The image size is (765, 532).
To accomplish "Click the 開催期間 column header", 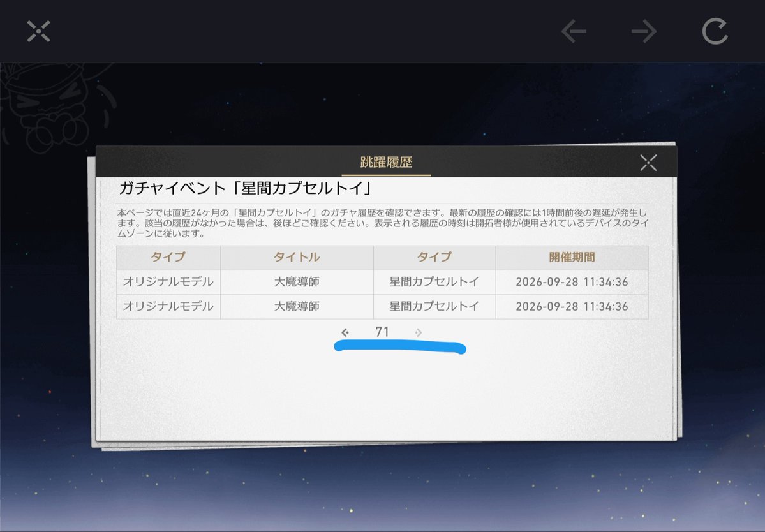I will pos(572,258).
